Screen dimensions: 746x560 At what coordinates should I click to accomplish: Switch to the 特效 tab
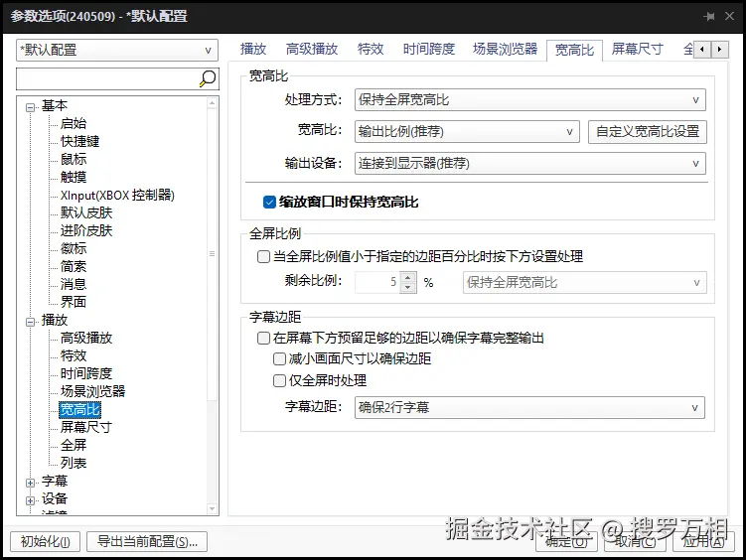[x=371, y=49]
